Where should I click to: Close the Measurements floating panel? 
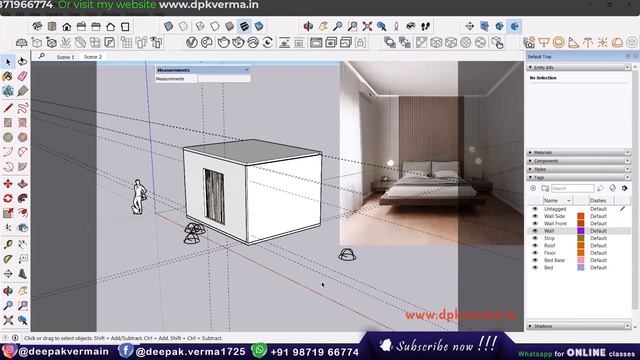pyautogui.click(x=247, y=70)
